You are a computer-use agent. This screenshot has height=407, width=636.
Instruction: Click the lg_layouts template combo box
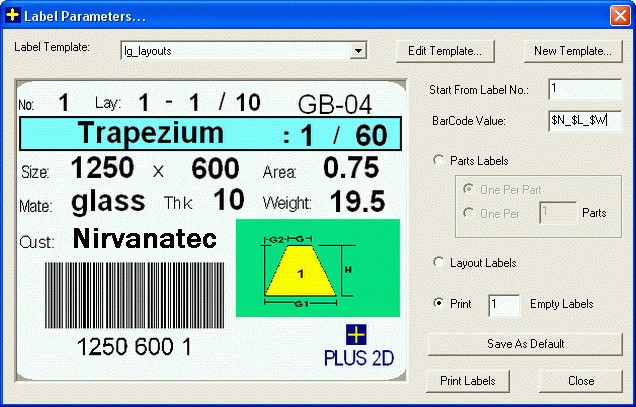click(243, 51)
